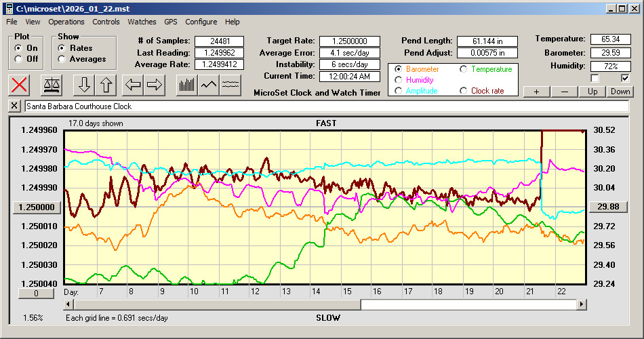This screenshot has width=644, height=339.
Task: Select the Clock rate radio button
Action: point(464,91)
